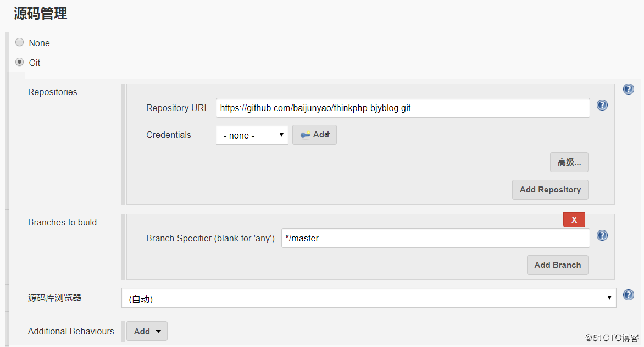This screenshot has height=347, width=644.
Task: Grab the Branches to build drag handle
Action: click(124, 247)
